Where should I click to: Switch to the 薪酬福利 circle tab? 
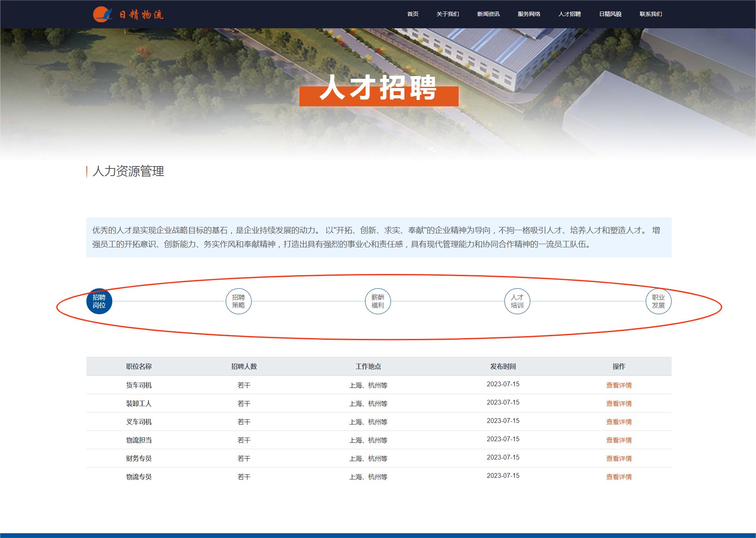378,301
